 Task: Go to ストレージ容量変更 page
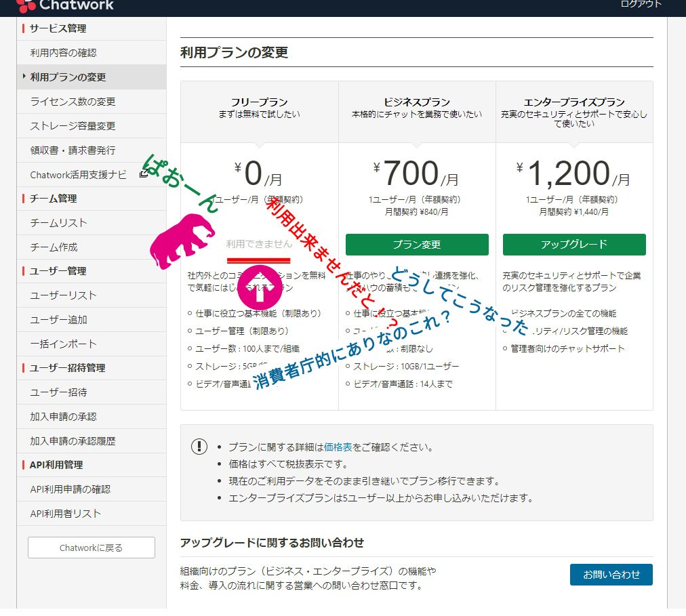(x=92, y=126)
